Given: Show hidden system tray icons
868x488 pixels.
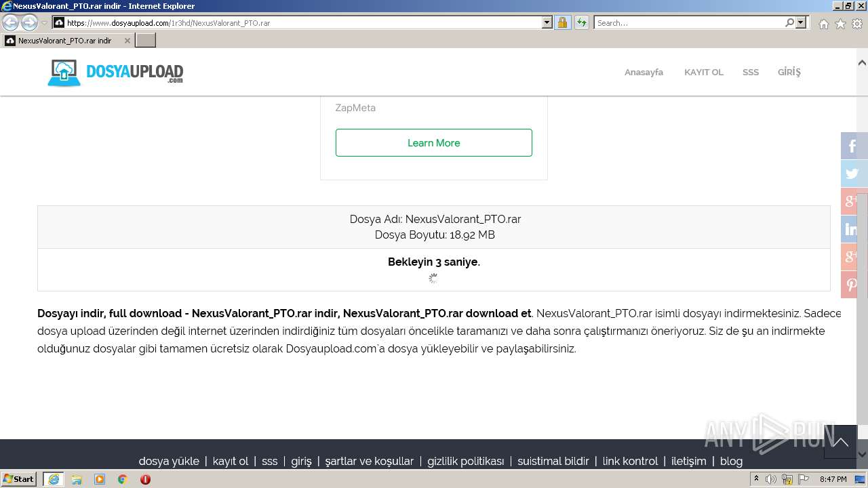Looking at the screenshot, I should [757, 479].
